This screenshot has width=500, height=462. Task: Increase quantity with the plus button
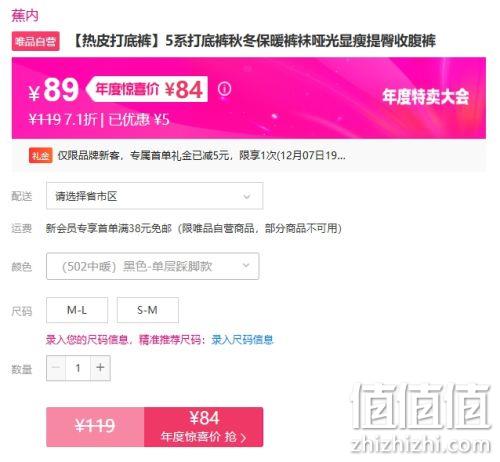click(100, 368)
